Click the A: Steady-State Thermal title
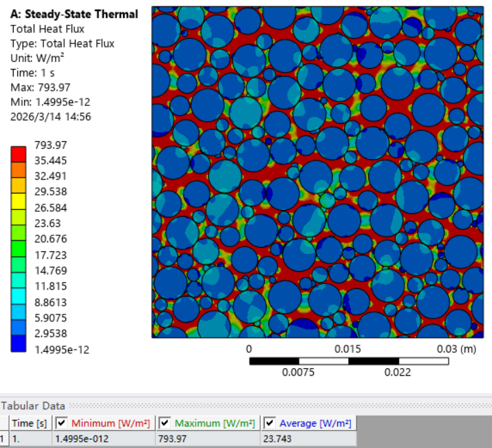Viewport: 492px width, 448px height. tap(74, 14)
